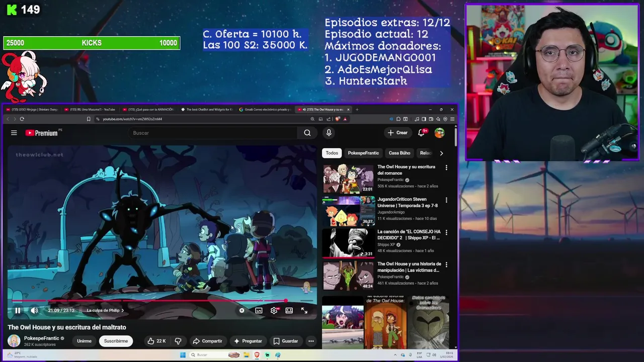This screenshot has height=362, width=644.
Task: Open Brave browser from the taskbar
Action: pyautogui.click(x=257, y=355)
